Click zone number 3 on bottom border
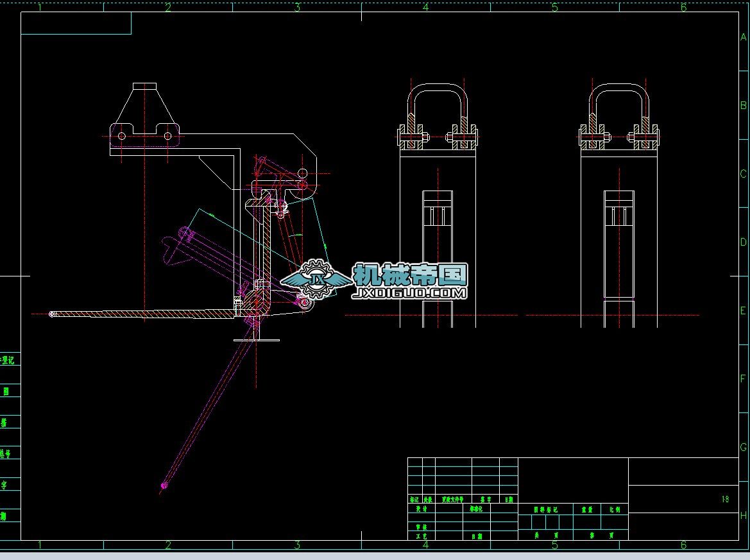 (297, 545)
